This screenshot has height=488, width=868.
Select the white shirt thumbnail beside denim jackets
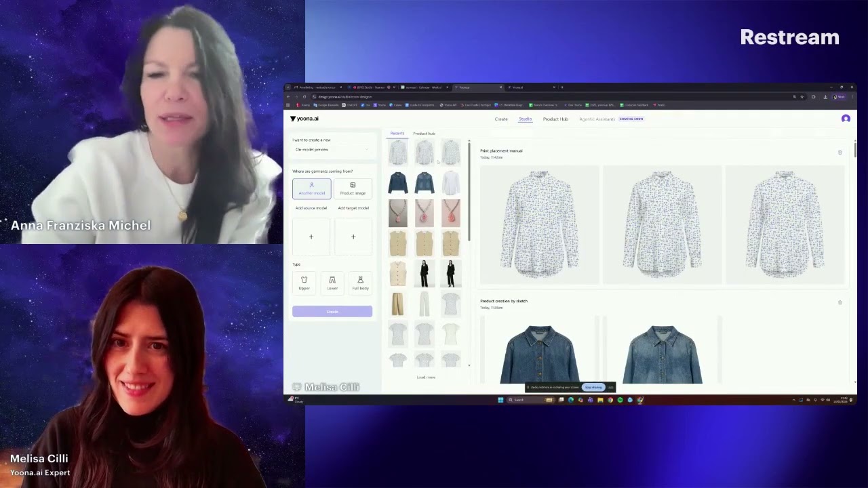(x=450, y=182)
